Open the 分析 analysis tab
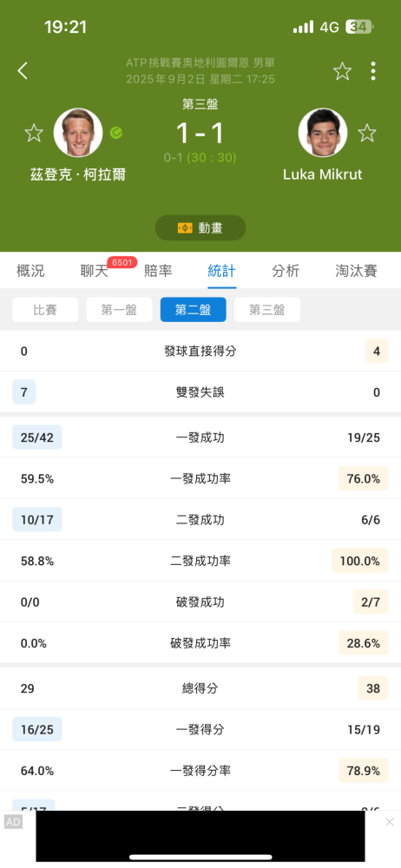401x868 pixels. [x=286, y=271]
